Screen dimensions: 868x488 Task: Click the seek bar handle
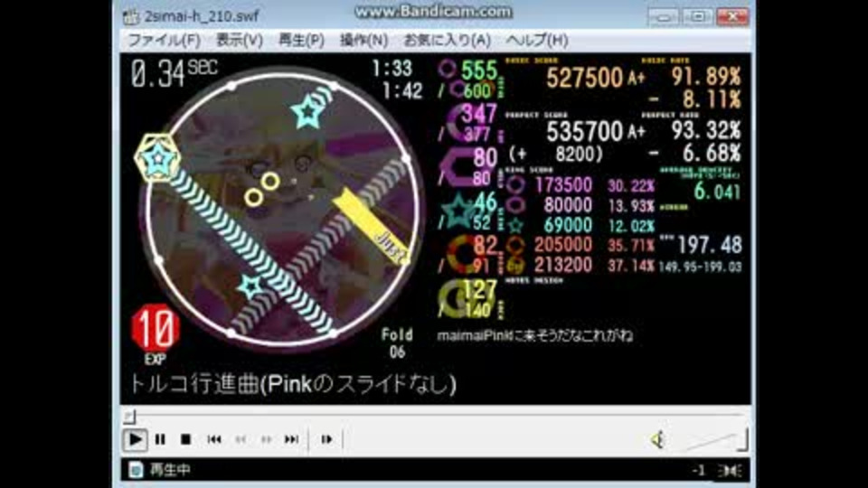coord(128,416)
